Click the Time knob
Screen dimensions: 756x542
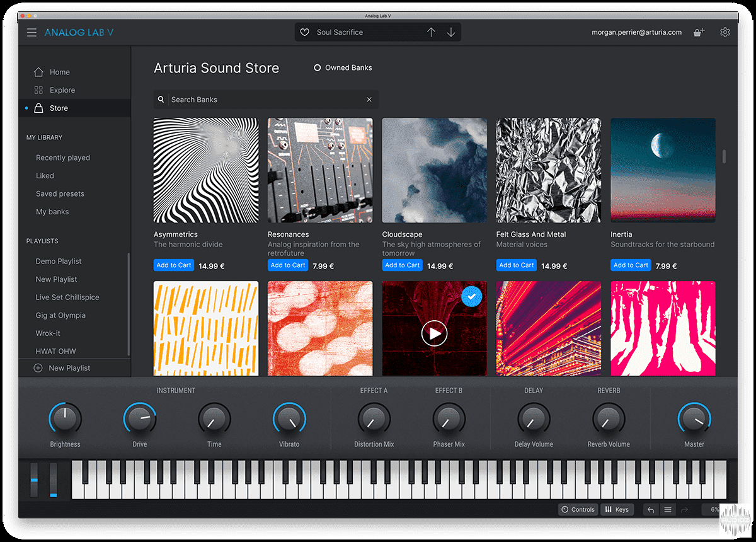(x=214, y=418)
